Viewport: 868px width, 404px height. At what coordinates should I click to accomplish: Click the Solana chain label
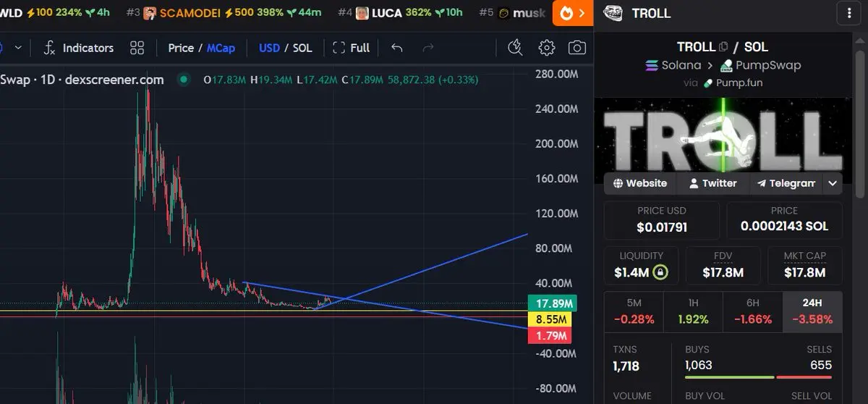point(673,65)
